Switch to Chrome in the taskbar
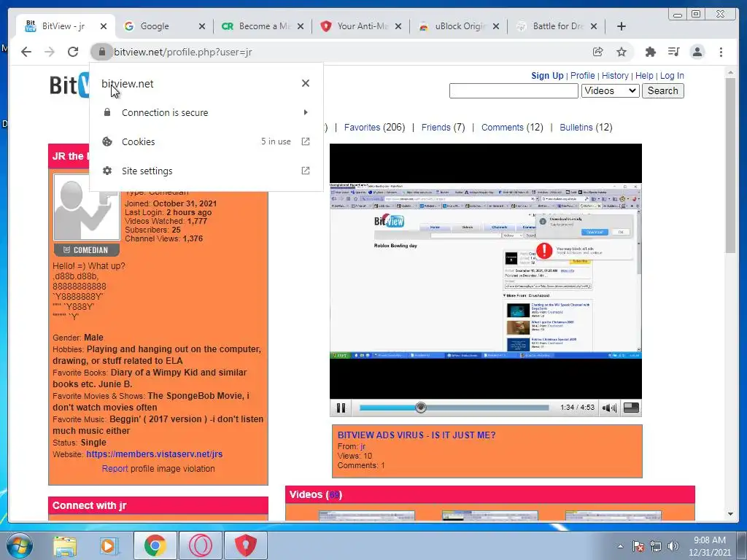This screenshot has height=560, width=747. (x=155, y=545)
